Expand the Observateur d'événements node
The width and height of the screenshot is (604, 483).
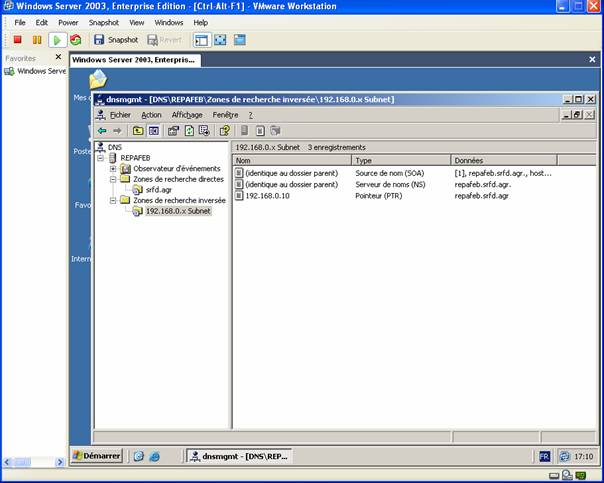click(x=113, y=169)
